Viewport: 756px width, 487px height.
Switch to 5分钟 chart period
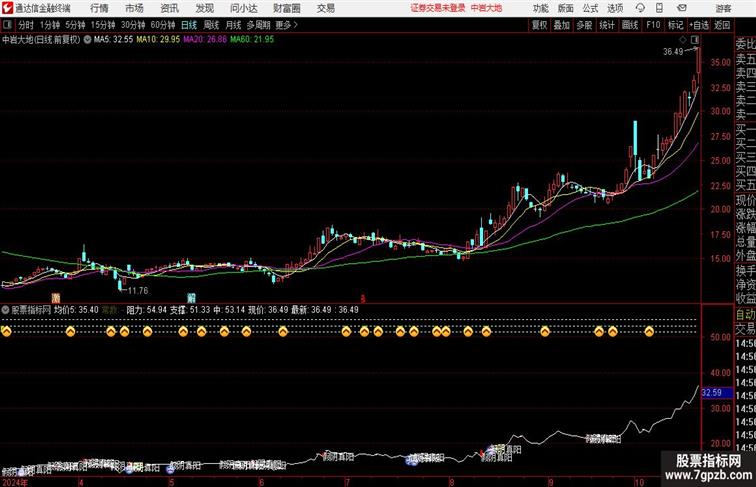coord(75,25)
